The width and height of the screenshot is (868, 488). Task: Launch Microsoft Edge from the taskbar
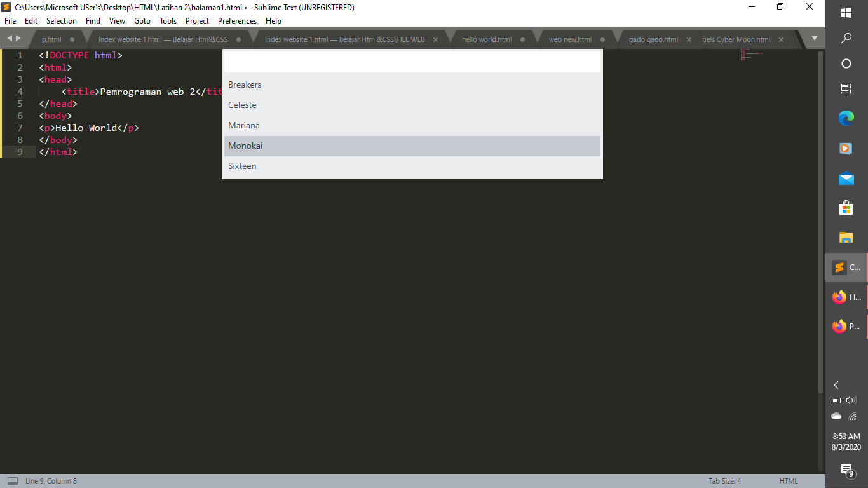(x=846, y=118)
